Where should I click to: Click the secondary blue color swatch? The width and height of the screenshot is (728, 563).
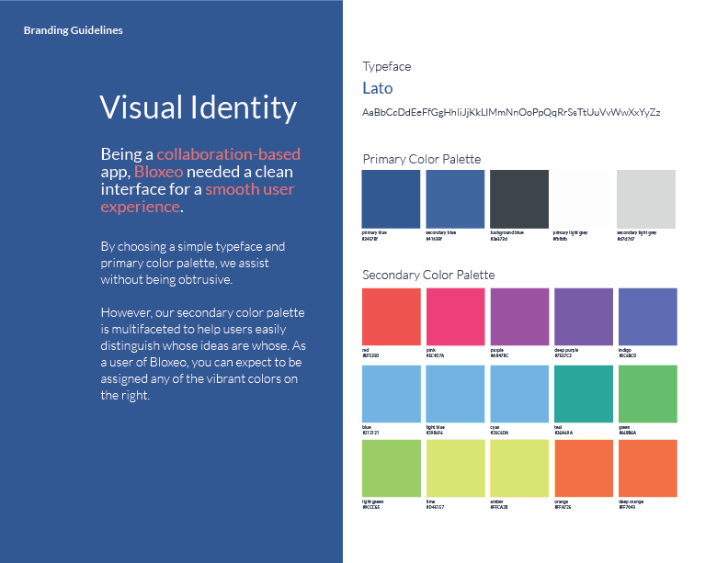tap(455, 199)
